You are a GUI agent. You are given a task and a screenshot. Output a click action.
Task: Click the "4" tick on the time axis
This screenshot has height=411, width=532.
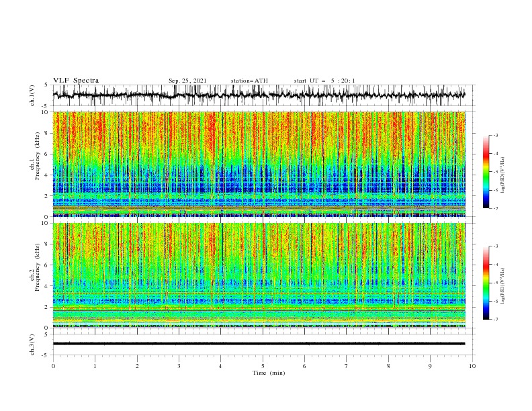coord(220,366)
